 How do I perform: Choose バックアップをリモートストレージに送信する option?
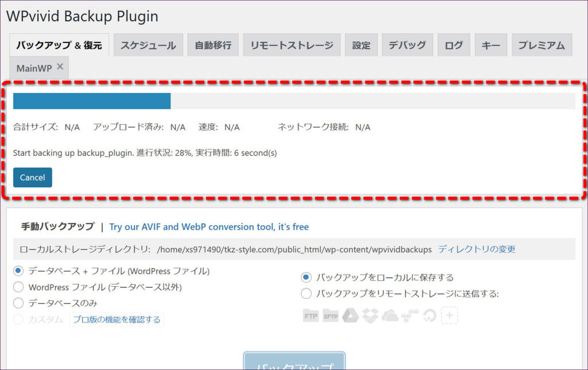coord(306,294)
